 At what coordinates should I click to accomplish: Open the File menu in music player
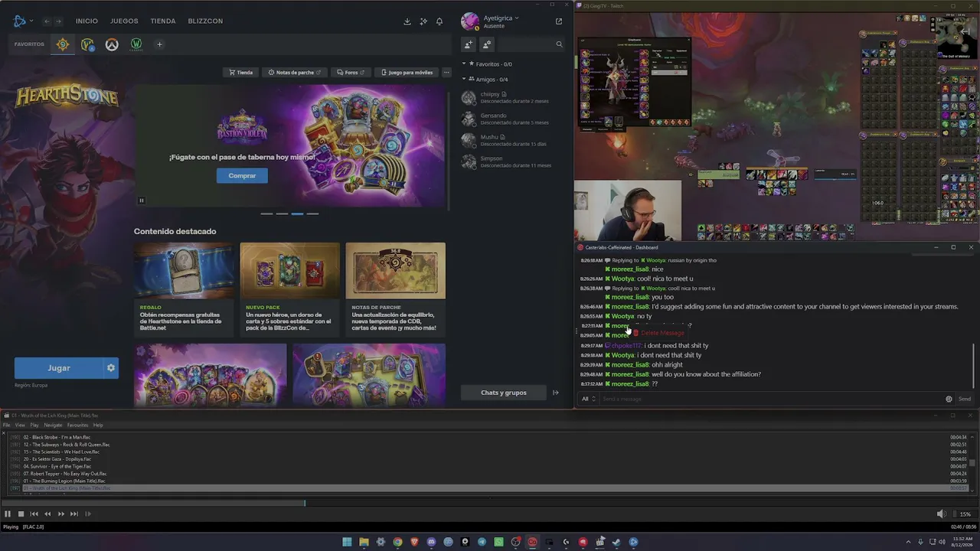(x=7, y=425)
